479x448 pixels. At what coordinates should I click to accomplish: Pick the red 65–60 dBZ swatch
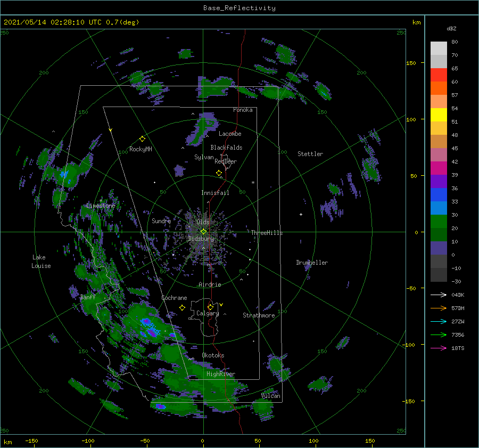(439, 75)
